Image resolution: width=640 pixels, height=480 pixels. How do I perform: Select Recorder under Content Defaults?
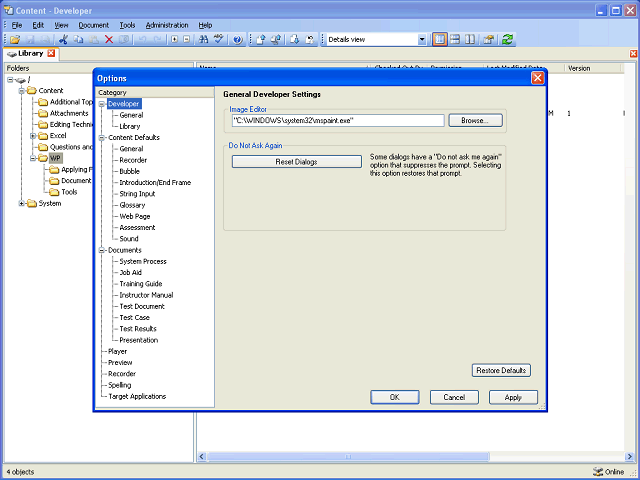[x=133, y=160]
